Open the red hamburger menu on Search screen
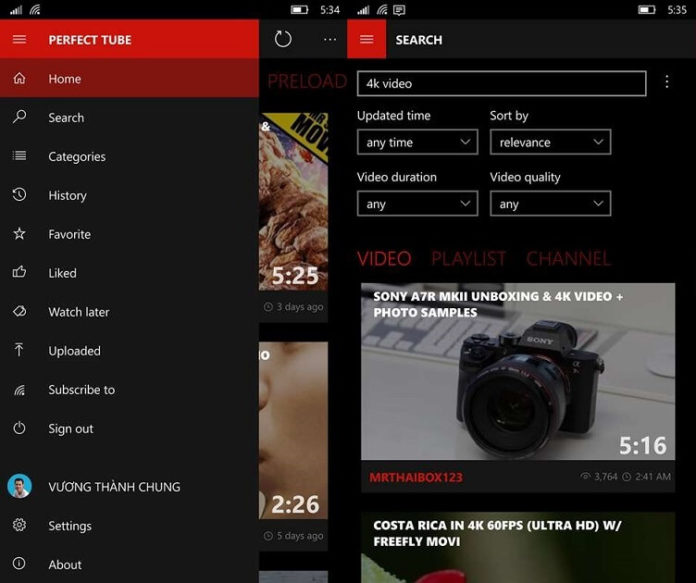Screen dimensions: 696x583 [366, 39]
